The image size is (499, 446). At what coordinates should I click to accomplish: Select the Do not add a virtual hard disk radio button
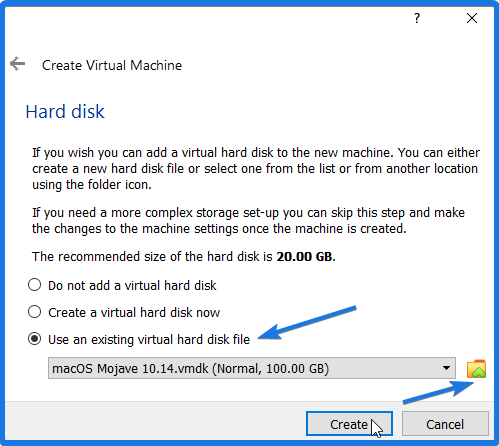[35, 285]
